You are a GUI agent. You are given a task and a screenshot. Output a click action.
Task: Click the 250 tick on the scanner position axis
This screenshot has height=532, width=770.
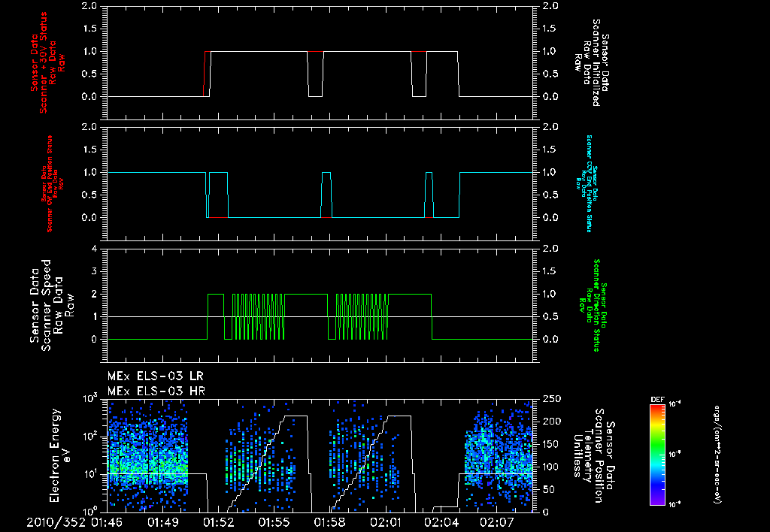coord(552,399)
